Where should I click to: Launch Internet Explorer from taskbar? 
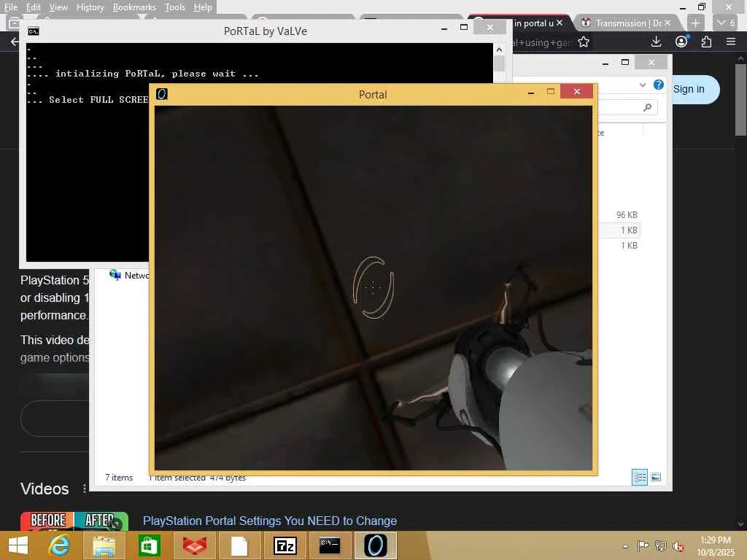pos(59,545)
